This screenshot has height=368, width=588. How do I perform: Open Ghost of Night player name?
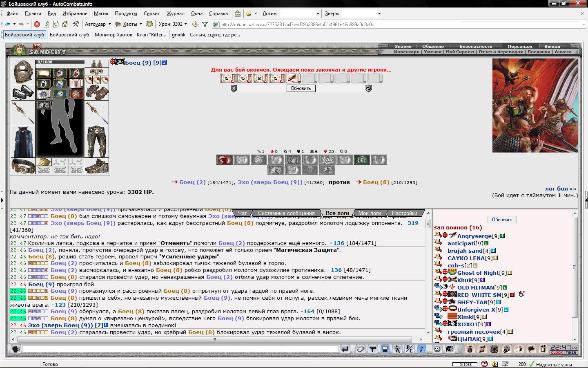[x=478, y=273]
